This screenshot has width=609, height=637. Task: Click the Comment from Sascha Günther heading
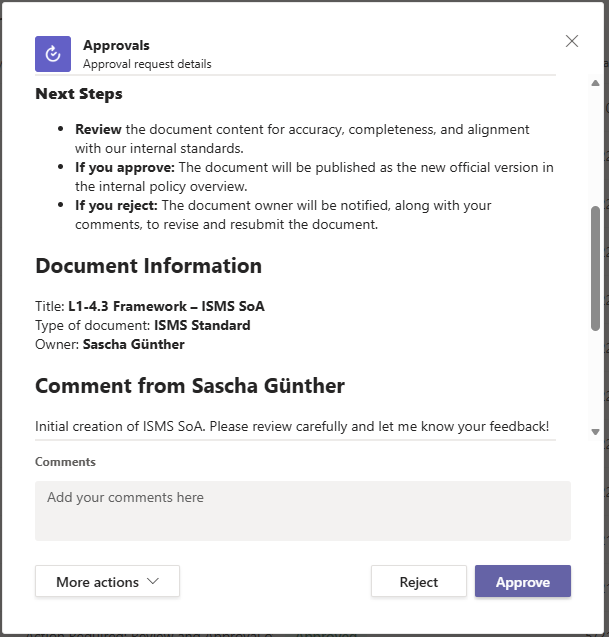(190, 386)
